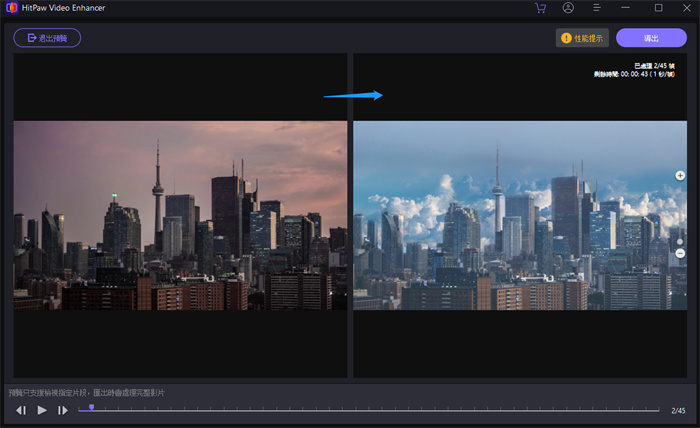Click the enhanced video preview on right
Viewport: 700px width, 428px height.
tap(512, 215)
